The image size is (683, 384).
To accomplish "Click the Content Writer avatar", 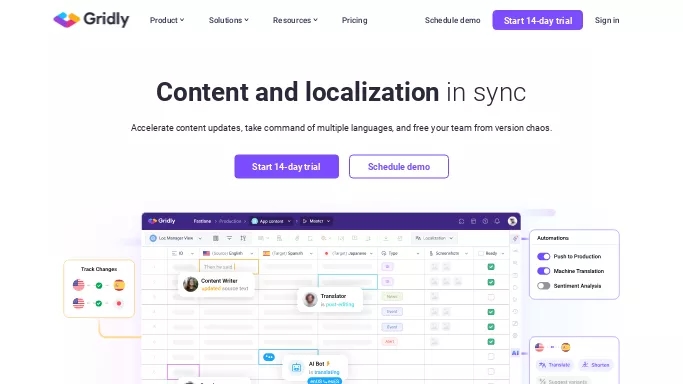I will tap(190, 284).
